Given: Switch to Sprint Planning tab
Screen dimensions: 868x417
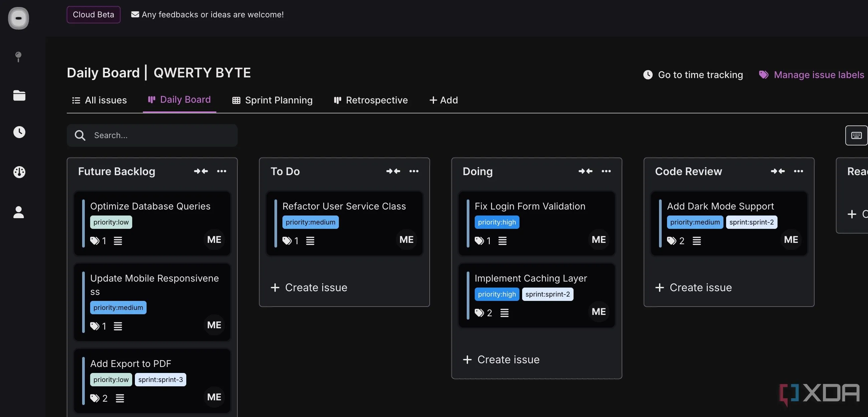Looking at the screenshot, I should tap(272, 100).
